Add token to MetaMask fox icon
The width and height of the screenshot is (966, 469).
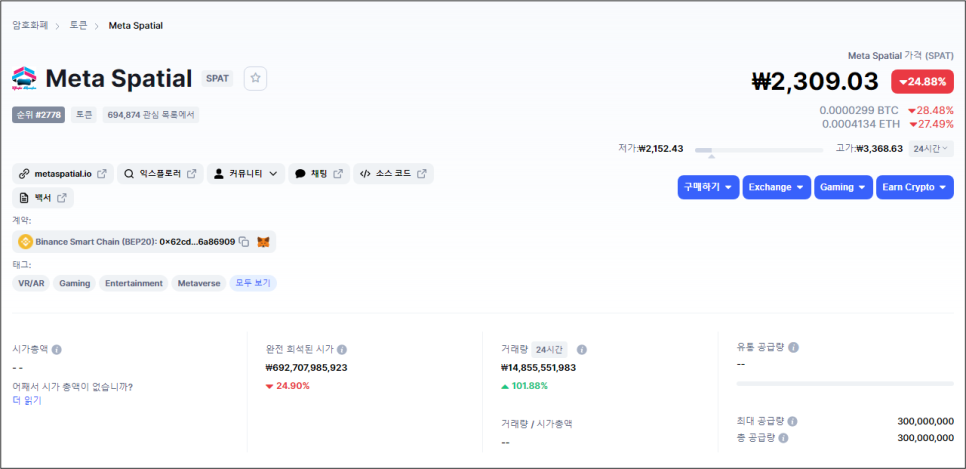pos(263,242)
